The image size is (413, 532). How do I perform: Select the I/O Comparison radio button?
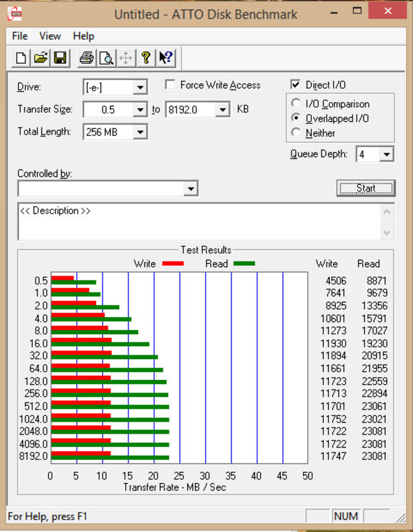click(296, 103)
